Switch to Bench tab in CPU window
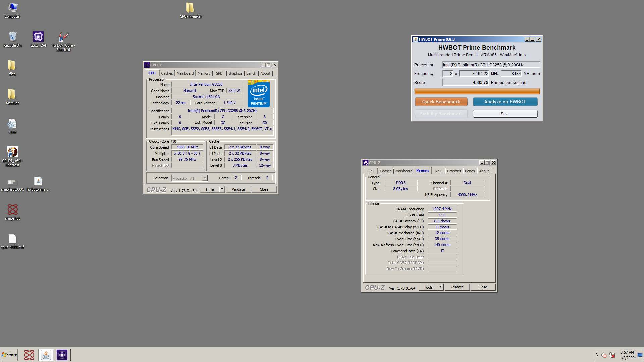The height and width of the screenshot is (362, 644). click(x=251, y=73)
